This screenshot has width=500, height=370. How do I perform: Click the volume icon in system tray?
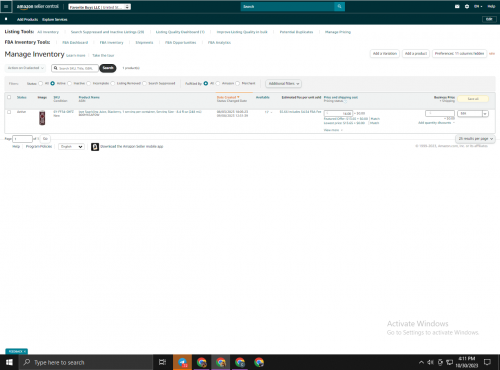tap(430, 362)
